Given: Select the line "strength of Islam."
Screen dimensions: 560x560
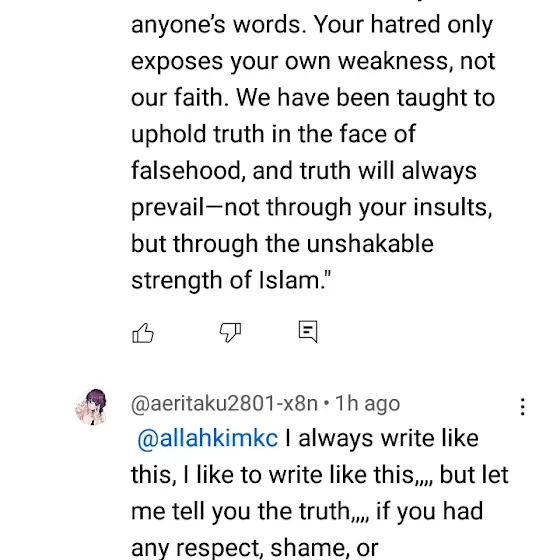Looking at the screenshot, I should [231, 281].
